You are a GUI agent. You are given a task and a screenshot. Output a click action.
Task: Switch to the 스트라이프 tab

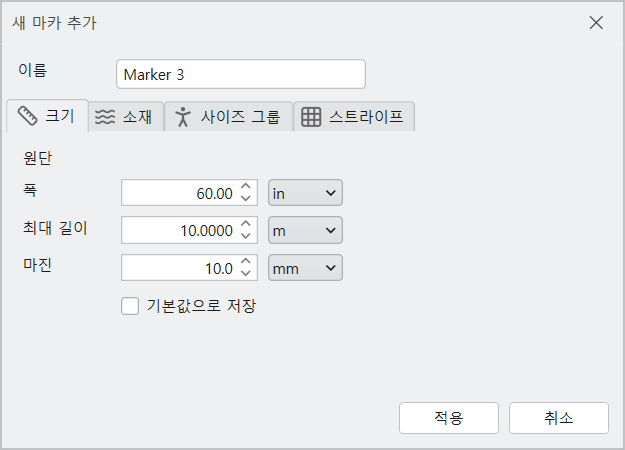pyautogui.click(x=354, y=117)
